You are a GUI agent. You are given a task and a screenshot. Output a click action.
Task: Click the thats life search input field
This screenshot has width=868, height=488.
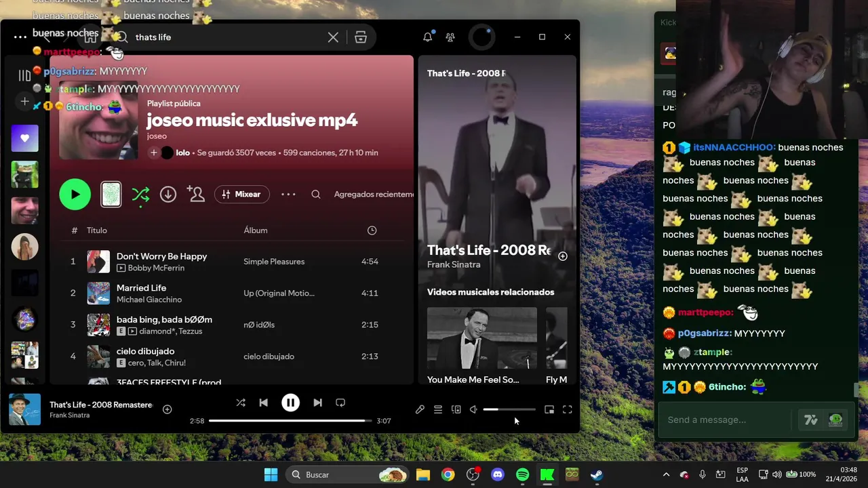[x=227, y=37]
